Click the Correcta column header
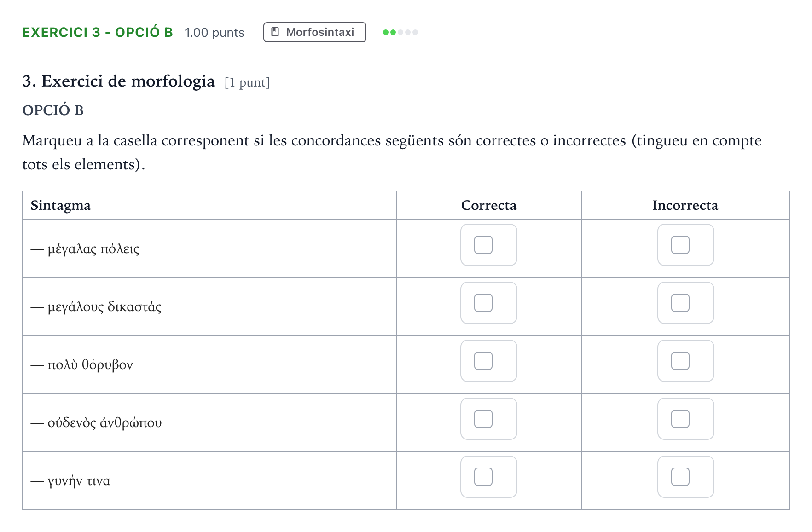The height and width of the screenshot is (532, 812). [489, 205]
